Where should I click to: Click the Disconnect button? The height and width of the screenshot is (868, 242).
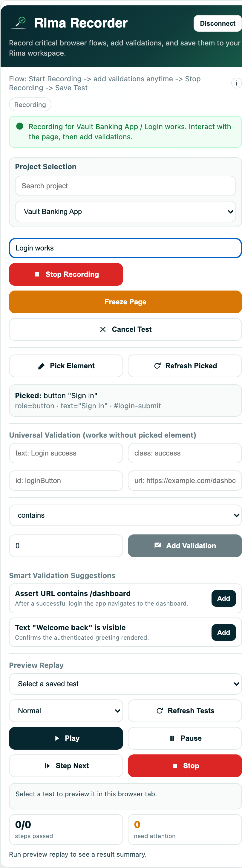click(218, 23)
